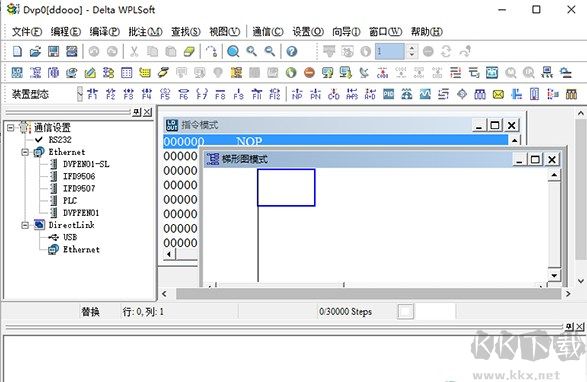Screen dimensions: 587x382
Task: Click the toolbar number input field showing 1
Action: pos(390,51)
